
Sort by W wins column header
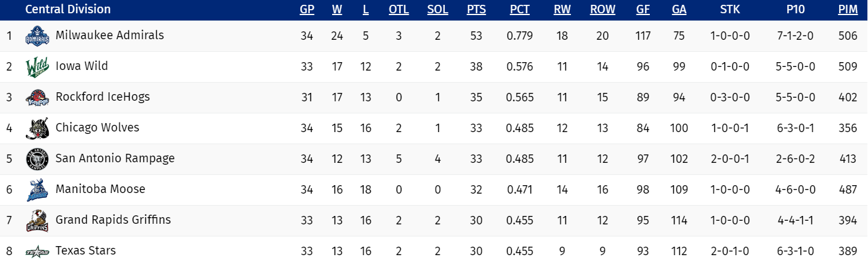click(x=336, y=10)
